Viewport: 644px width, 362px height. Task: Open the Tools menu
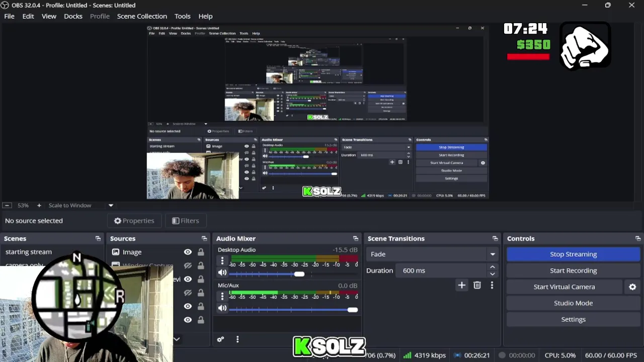pyautogui.click(x=182, y=16)
